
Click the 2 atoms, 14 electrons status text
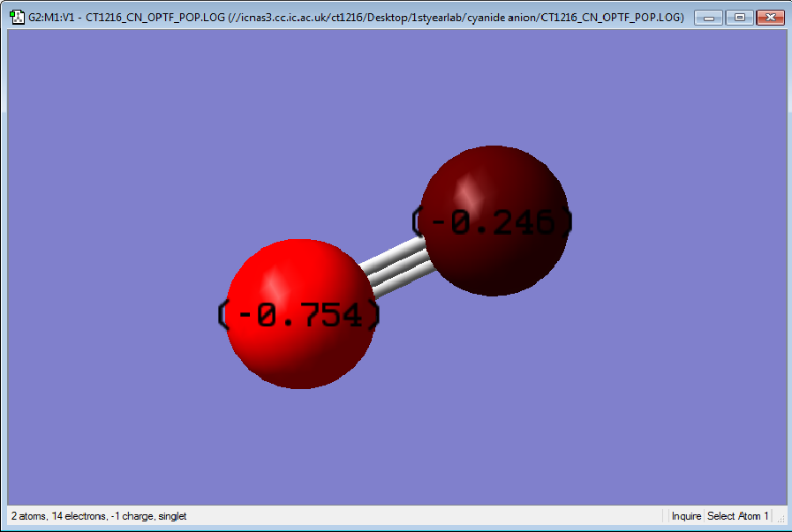(99, 516)
